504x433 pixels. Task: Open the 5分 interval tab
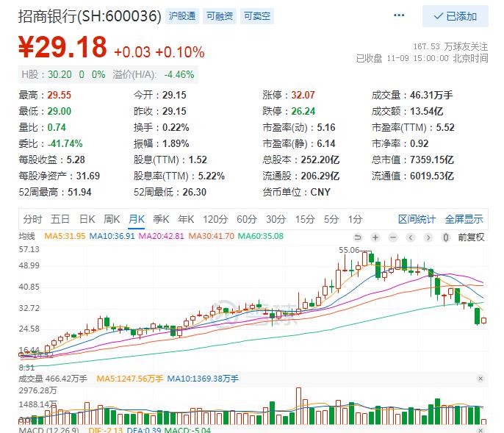[x=331, y=219]
